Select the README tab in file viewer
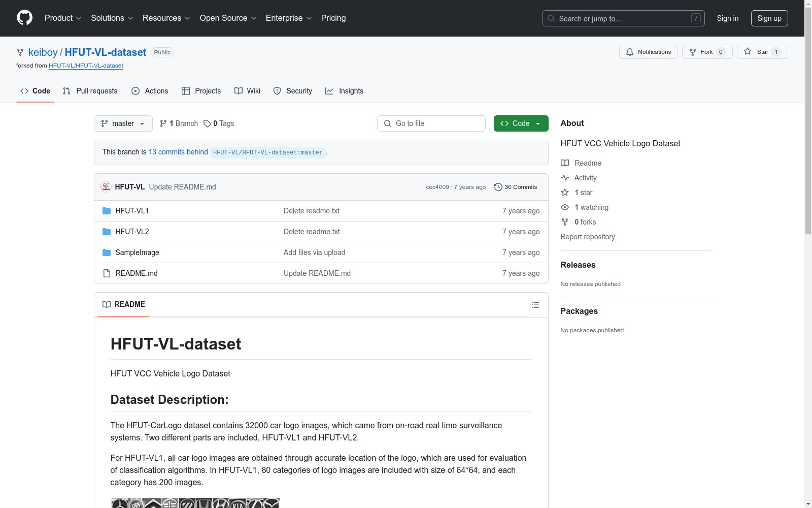Image resolution: width=812 pixels, height=508 pixels. (x=124, y=304)
